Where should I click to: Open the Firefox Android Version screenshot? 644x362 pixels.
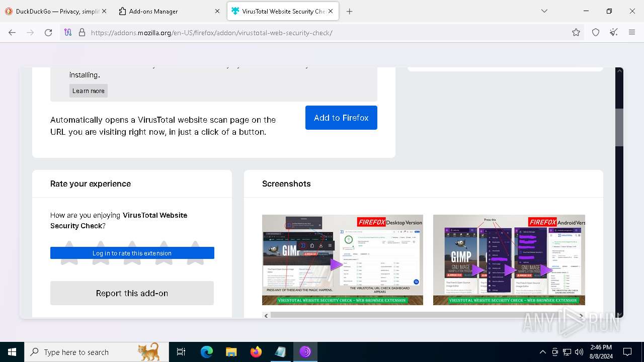(x=509, y=260)
